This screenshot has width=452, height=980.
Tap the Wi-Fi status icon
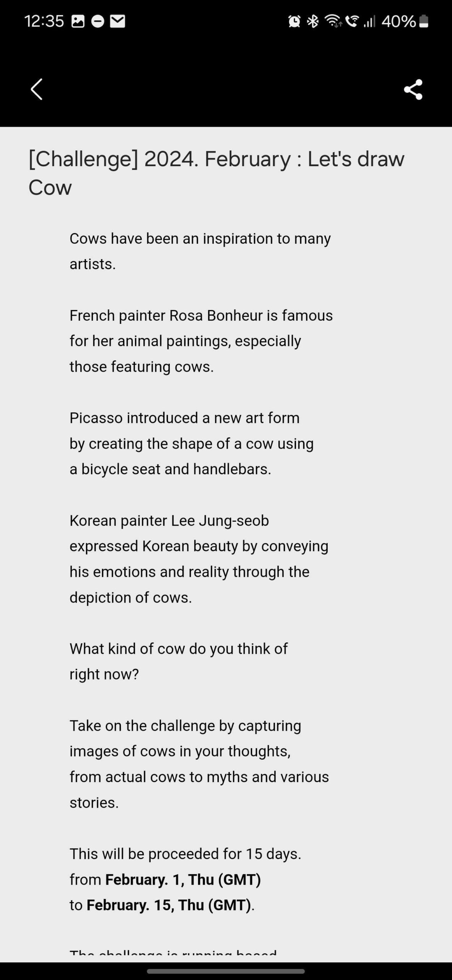pos(333,21)
